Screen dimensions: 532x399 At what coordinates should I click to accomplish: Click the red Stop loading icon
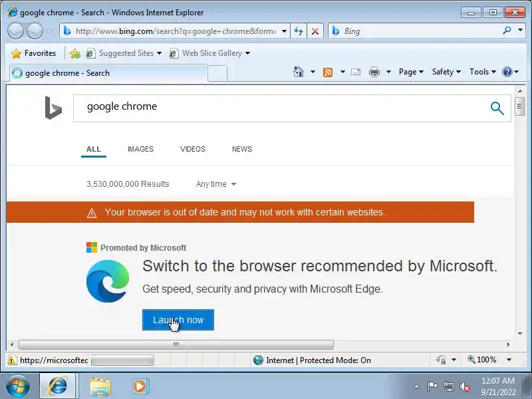[315, 31]
